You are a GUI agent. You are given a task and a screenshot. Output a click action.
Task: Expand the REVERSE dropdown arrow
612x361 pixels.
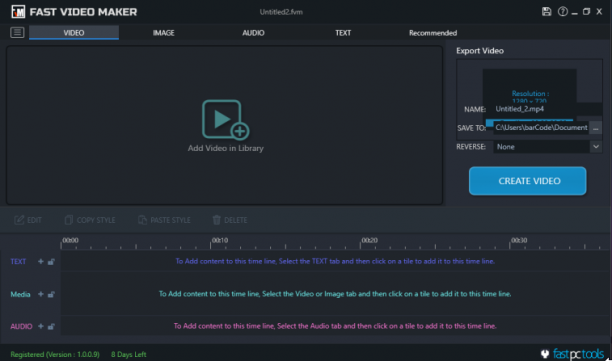click(596, 147)
